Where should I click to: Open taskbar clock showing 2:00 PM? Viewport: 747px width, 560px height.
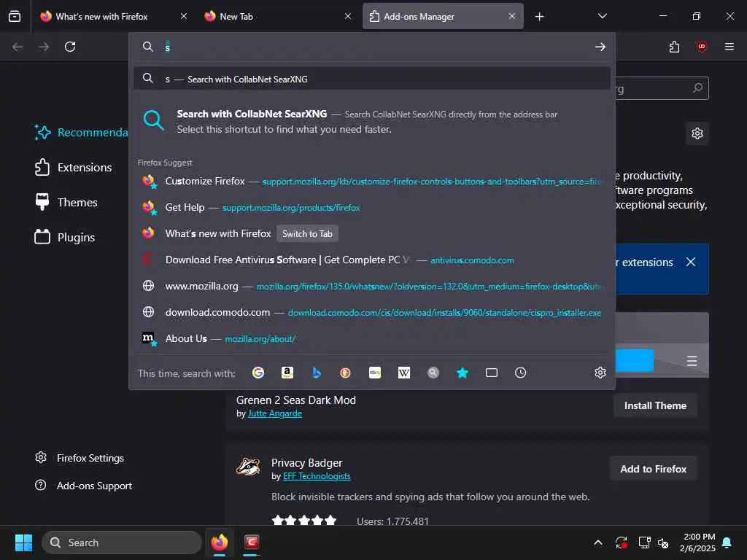[x=698, y=542]
